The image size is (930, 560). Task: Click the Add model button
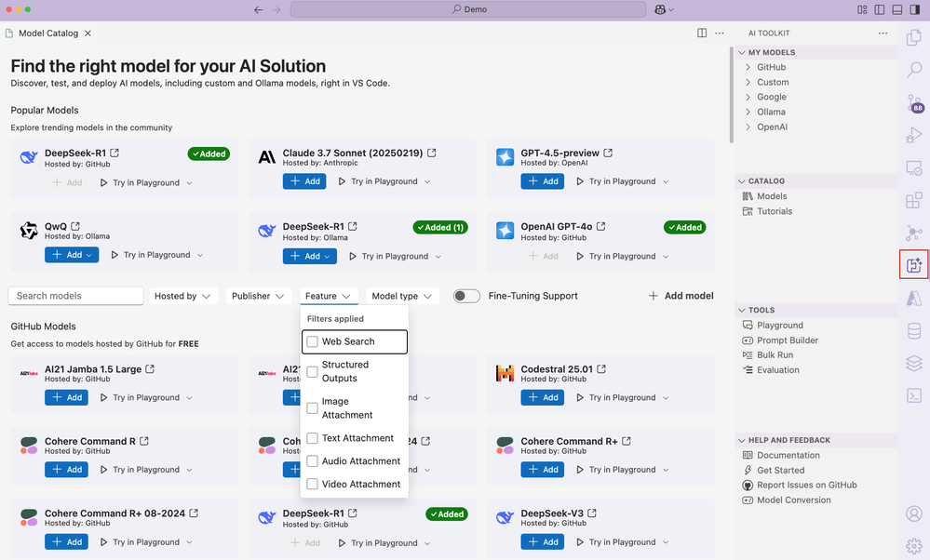[x=681, y=296]
